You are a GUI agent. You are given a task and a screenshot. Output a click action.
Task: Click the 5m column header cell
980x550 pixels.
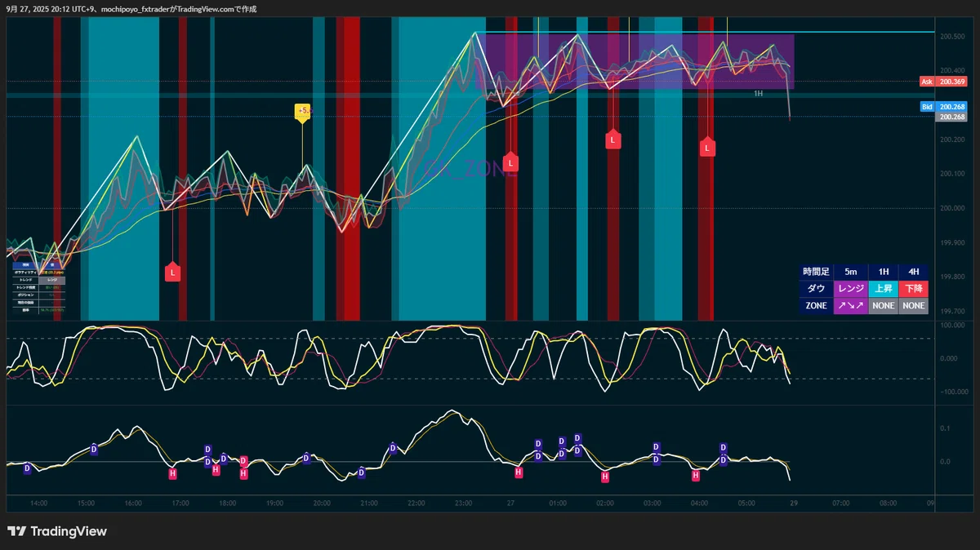tap(850, 272)
